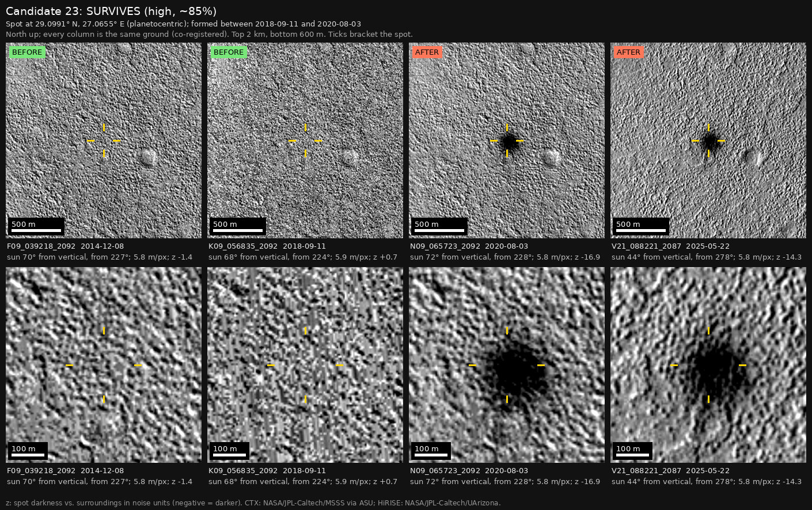Click the BEFORE label on the 2014-12-08 image
Screen dimensions: 812x510
pyautogui.click(x=27, y=52)
